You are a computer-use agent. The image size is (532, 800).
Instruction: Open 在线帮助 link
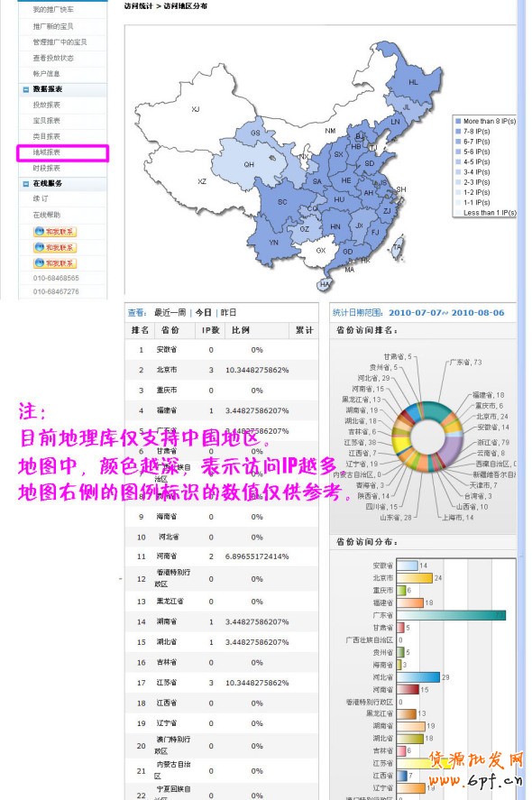46,215
